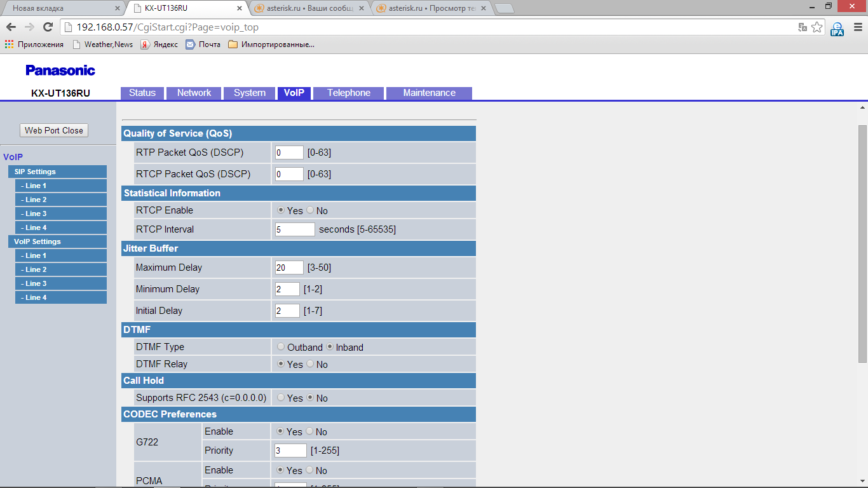Open the Chrome hamburger menu
Screen dimensions: 868x488
click(855, 27)
